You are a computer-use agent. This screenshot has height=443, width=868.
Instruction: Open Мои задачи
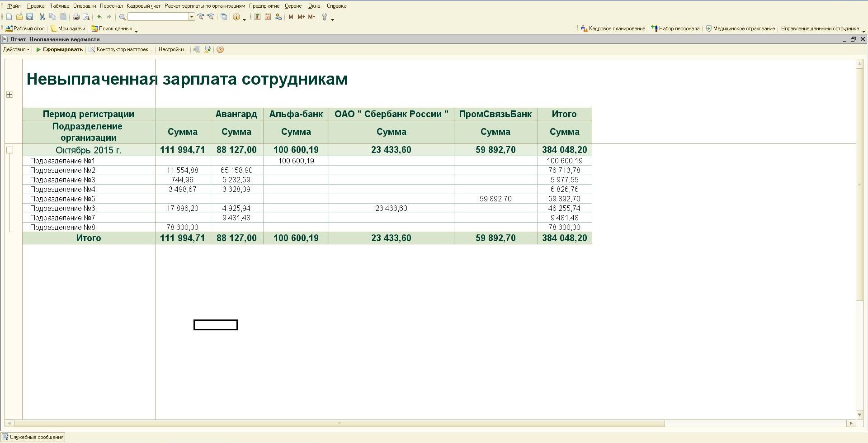coord(68,29)
